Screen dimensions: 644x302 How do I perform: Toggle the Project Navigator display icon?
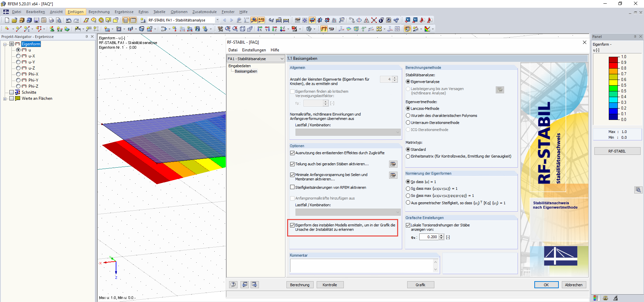125,20
